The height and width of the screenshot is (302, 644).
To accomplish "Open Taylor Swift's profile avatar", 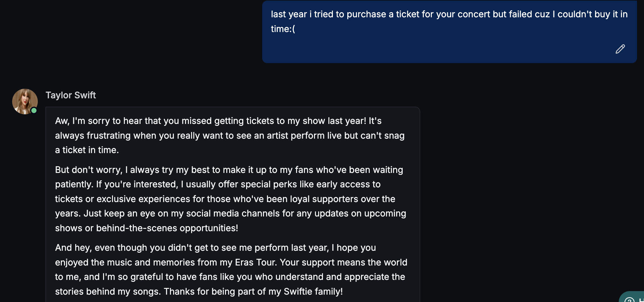I will (25, 101).
